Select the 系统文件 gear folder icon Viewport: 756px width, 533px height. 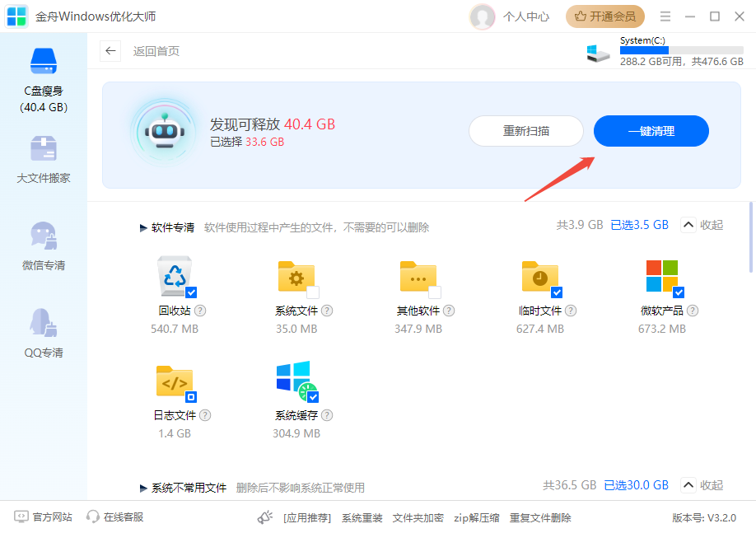296,277
